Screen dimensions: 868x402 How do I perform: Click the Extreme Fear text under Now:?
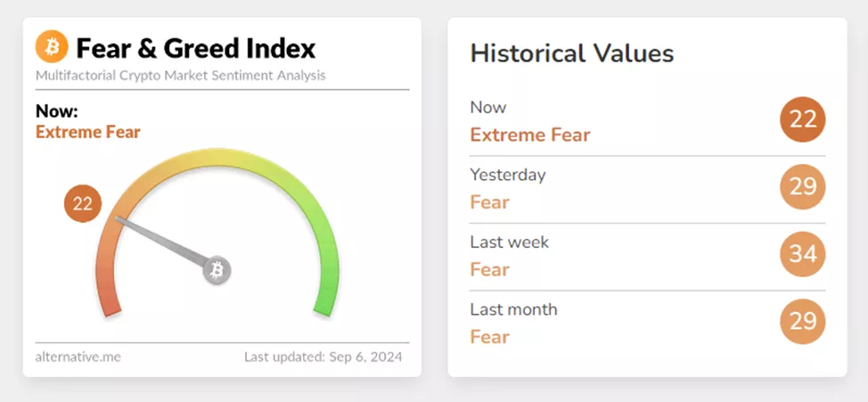tap(88, 132)
